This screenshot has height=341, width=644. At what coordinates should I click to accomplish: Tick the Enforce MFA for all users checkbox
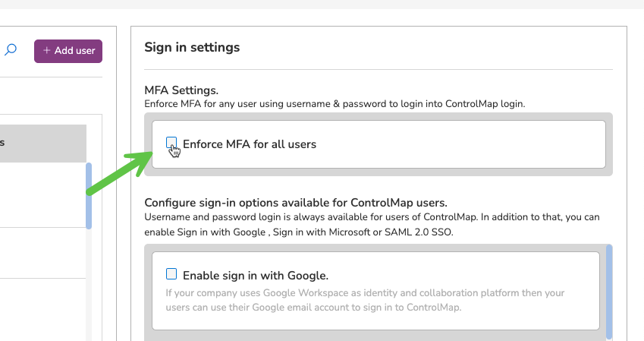click(171, 143)
